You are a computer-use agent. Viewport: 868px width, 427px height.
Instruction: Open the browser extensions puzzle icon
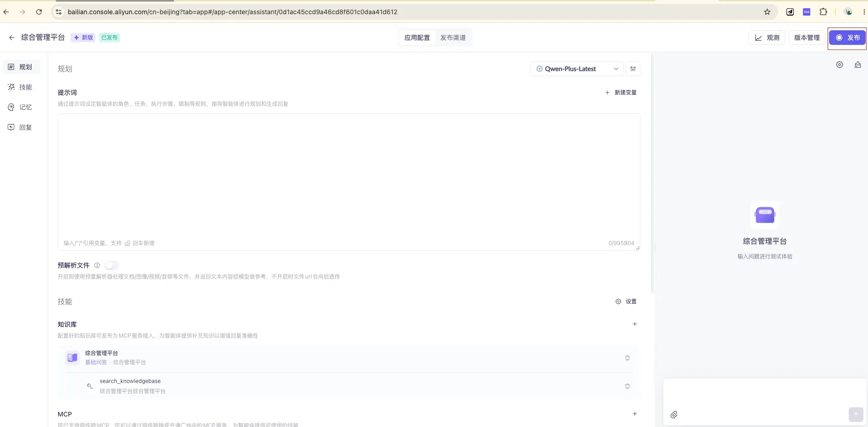(823, 12)
